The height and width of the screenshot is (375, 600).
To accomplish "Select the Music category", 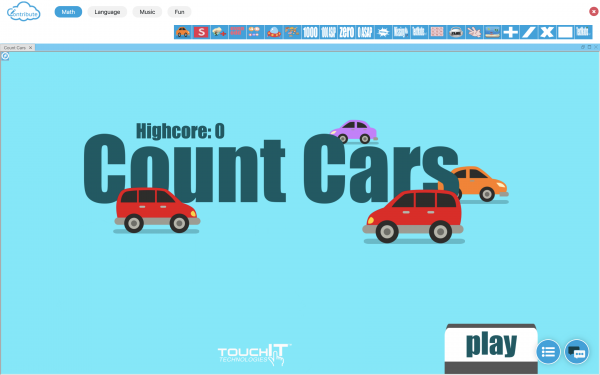I will click(147, 12).
